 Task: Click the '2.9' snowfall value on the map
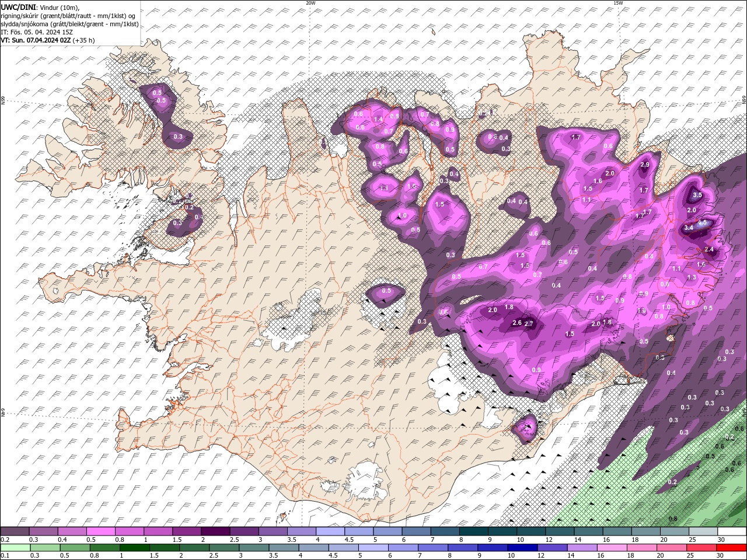645,165
